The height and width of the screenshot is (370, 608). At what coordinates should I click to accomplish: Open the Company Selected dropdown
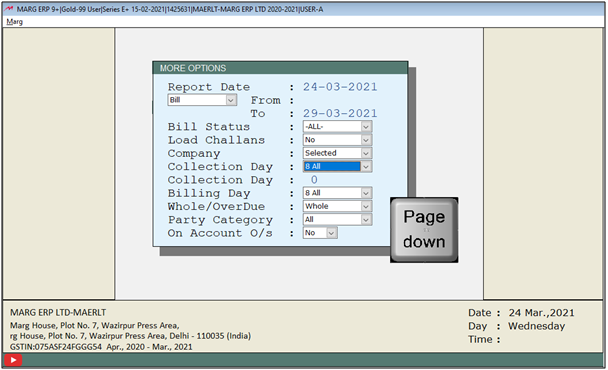tap(337, 153)
